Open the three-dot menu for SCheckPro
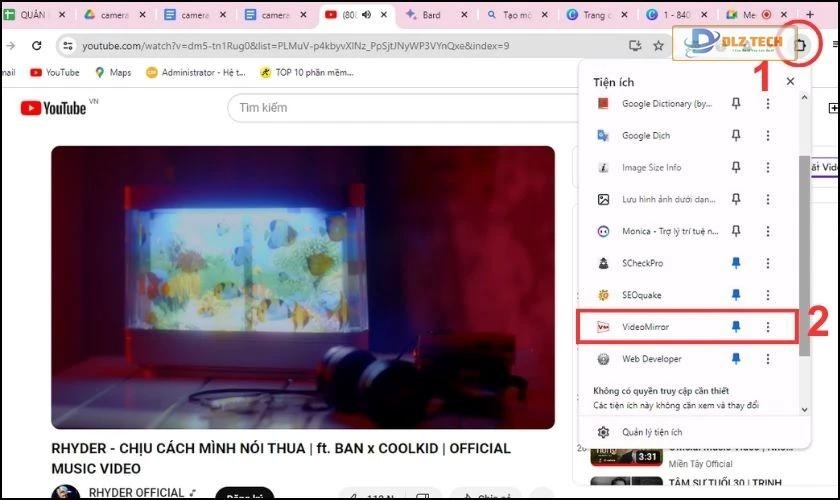This screenshot has width=840, height=500. pyautogui.click(x=768, y=263)
